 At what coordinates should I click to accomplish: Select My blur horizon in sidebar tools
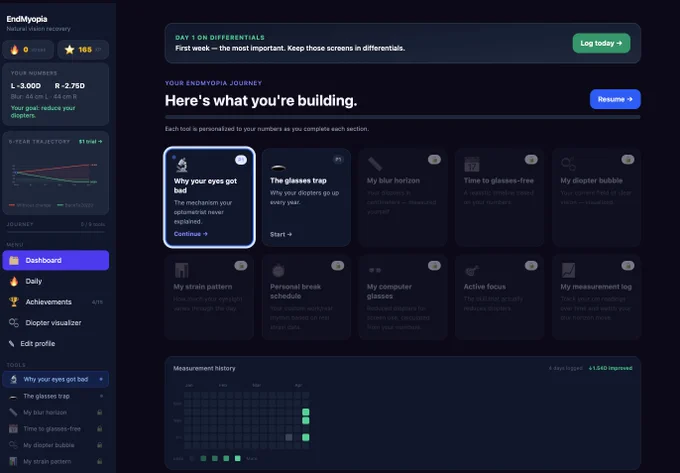tap(56, 412)
